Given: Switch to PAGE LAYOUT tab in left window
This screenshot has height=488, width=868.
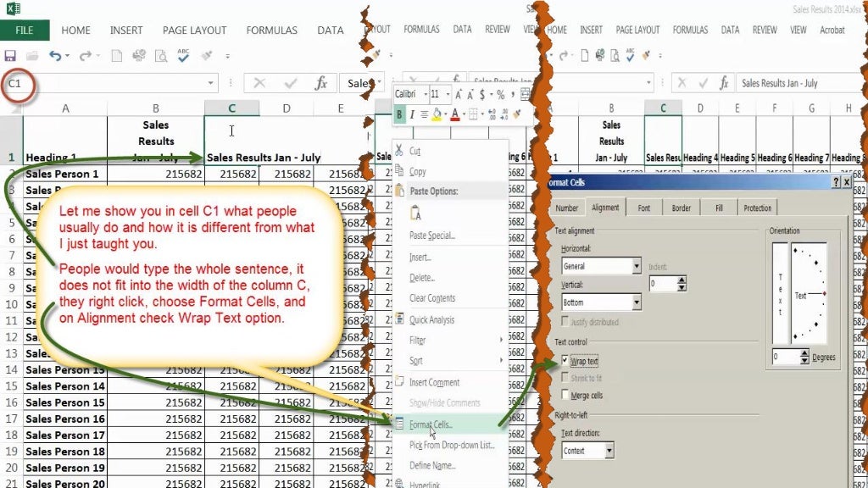Looking at the screenshot, I should tap(194, 30).
